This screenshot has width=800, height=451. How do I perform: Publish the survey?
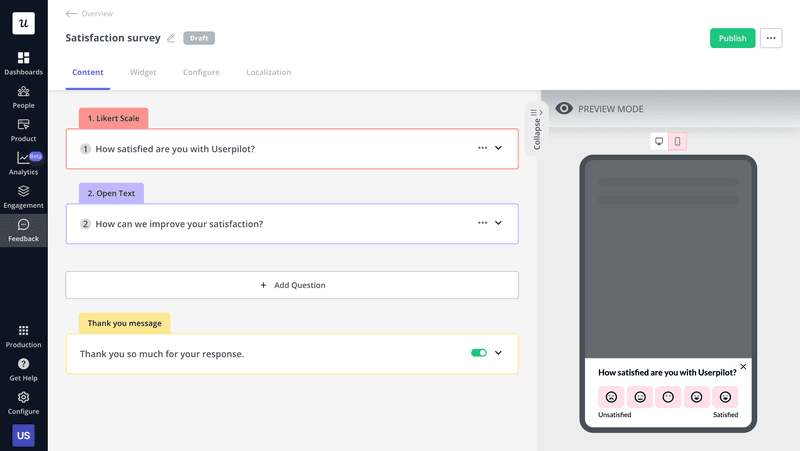pyautogui.click(x=732, y=38)
